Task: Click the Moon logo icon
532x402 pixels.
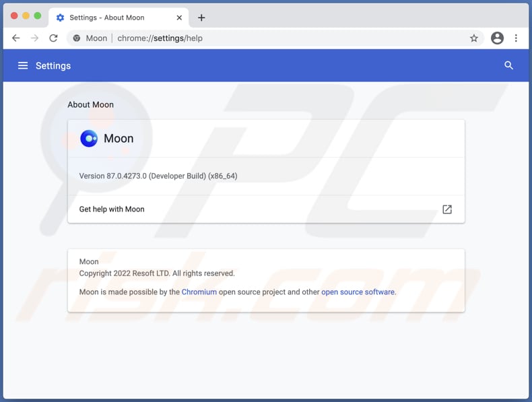Action: 89,139
